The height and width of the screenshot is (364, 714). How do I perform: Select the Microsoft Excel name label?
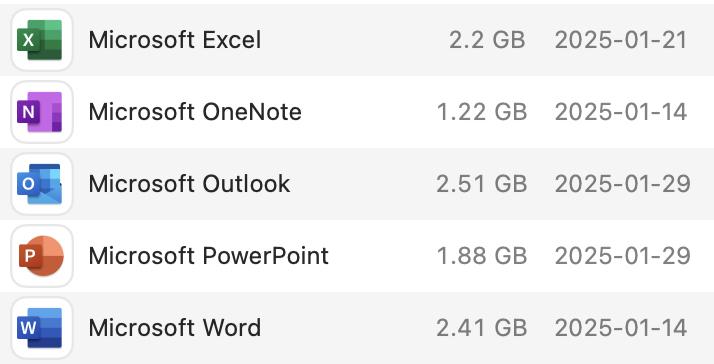(x=175, y=40)
